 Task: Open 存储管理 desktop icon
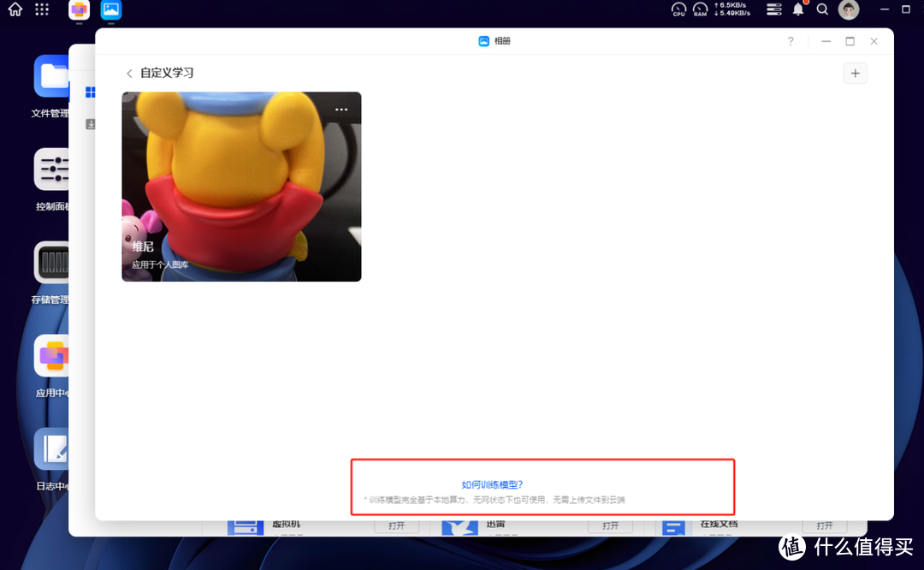[x=53, y=263]
